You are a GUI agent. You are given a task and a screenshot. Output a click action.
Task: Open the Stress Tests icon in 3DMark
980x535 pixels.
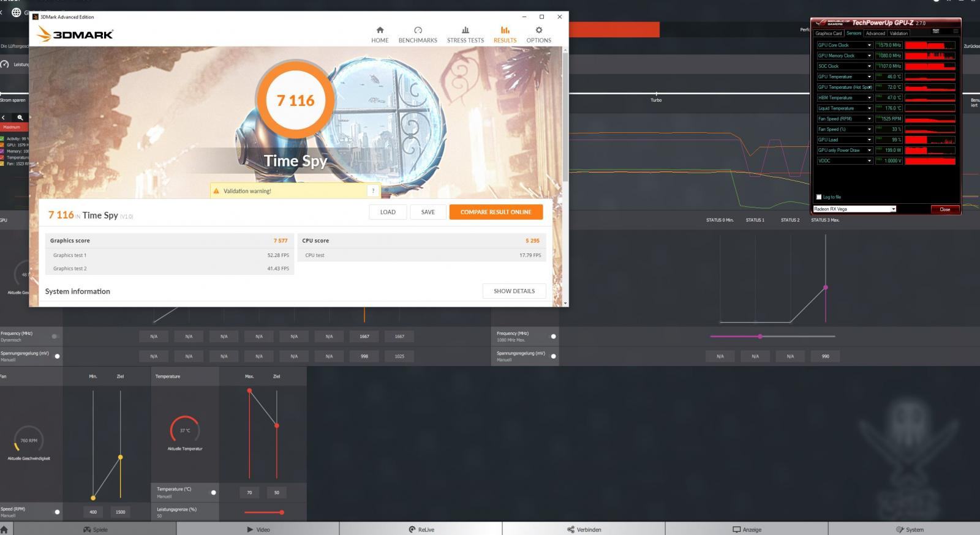466,30
